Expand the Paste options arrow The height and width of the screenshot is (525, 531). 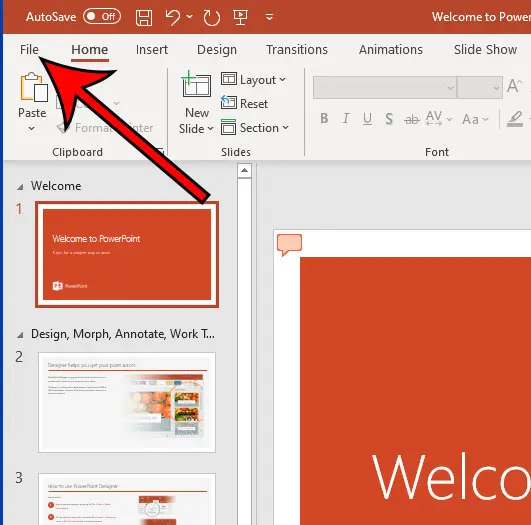coord(31,128)
